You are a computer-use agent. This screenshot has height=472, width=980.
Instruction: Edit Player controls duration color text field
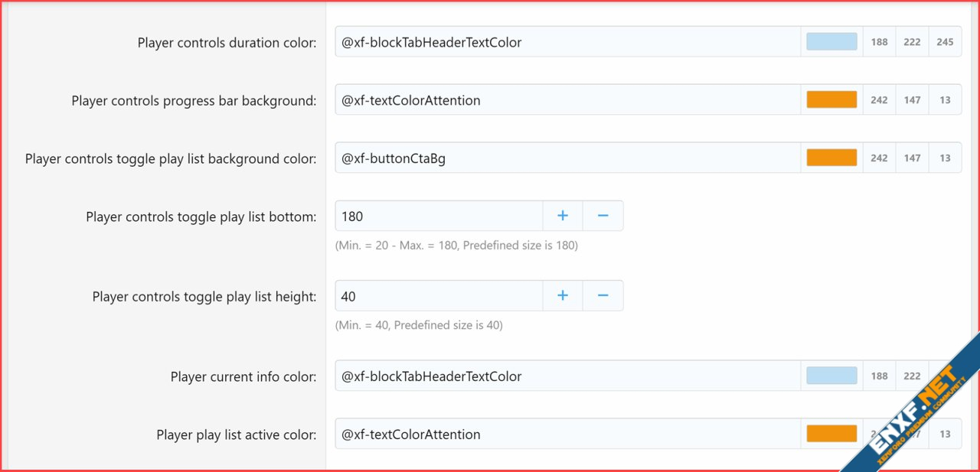[570, 42]
